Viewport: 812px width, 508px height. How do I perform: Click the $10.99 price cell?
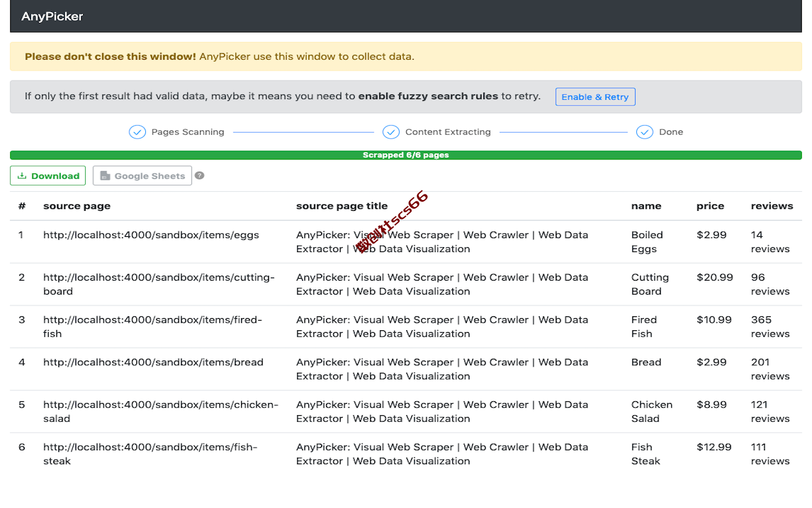pyautogui.click(x=714, y=320)
